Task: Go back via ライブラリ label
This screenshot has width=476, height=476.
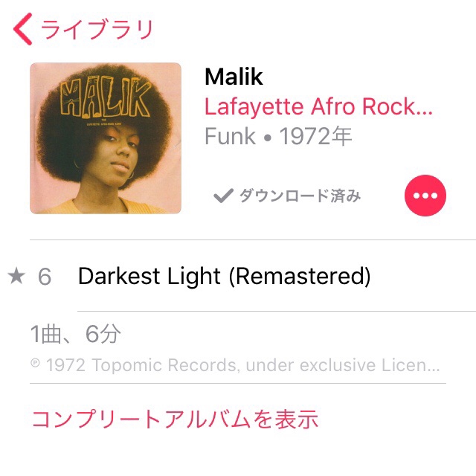Action: pyautogui.click(x=97, y=30)
